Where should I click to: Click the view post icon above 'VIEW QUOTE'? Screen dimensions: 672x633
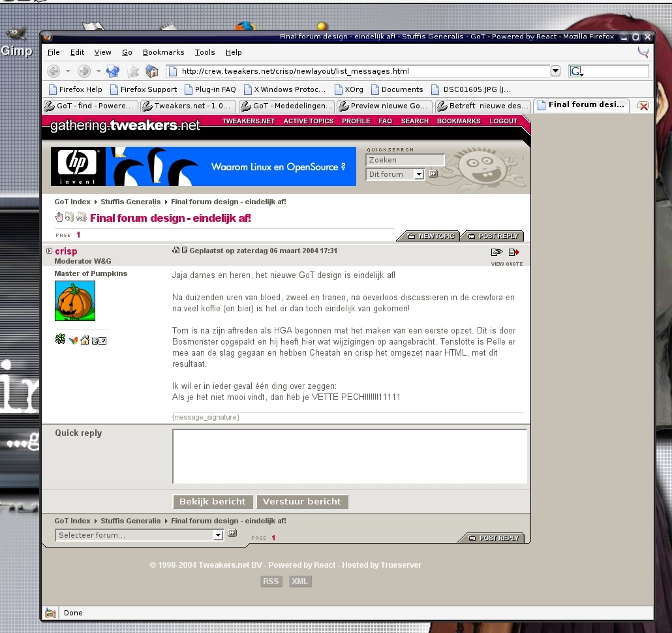[x=496, y=252]
